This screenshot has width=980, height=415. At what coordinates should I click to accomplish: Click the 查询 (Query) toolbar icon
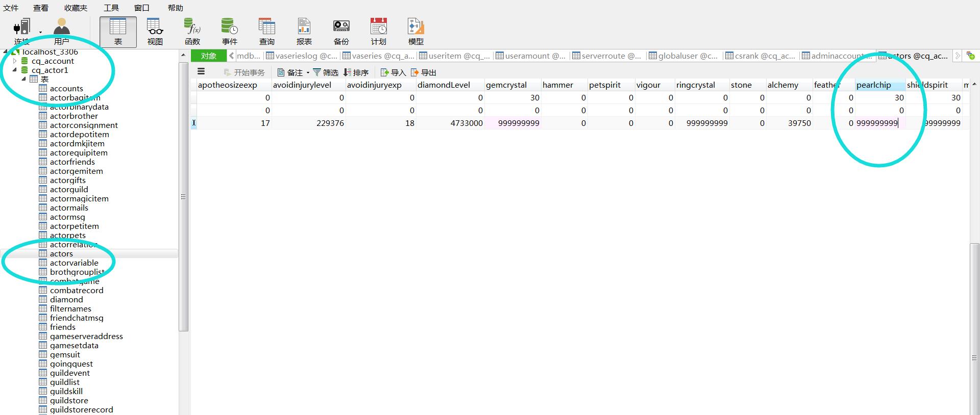266,31
